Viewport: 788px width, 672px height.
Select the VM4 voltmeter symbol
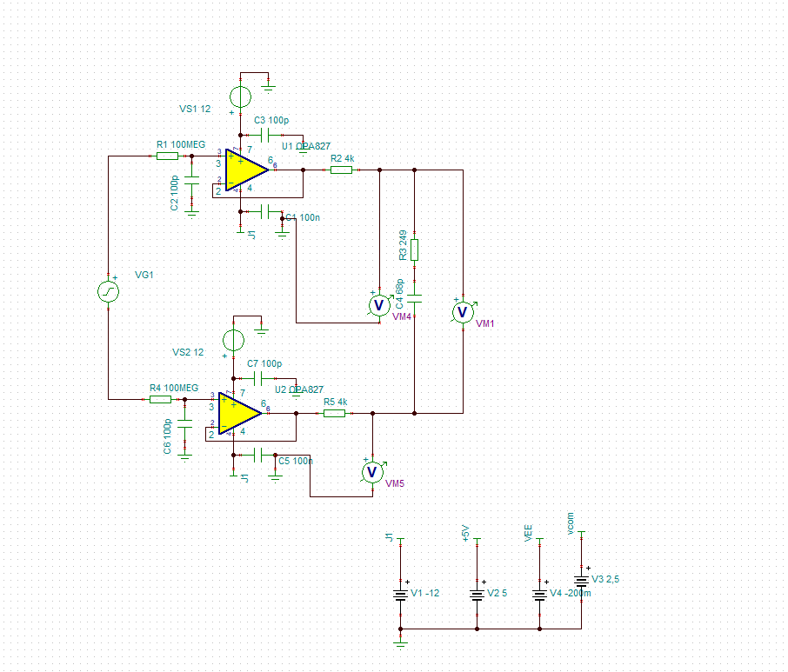[379, 305]
